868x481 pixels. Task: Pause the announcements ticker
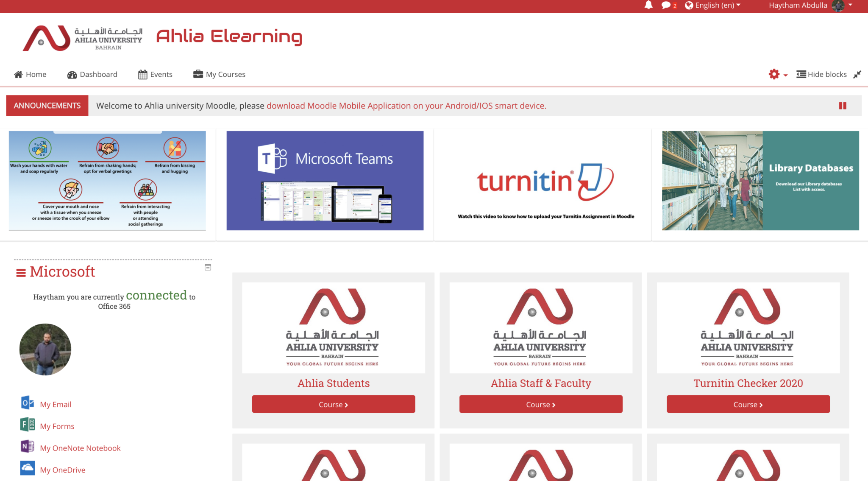pyautogui.click(x=843, y=106)
